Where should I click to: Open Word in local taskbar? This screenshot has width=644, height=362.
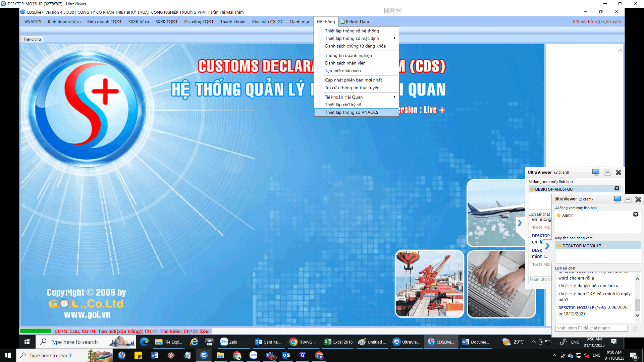point(155,355)
